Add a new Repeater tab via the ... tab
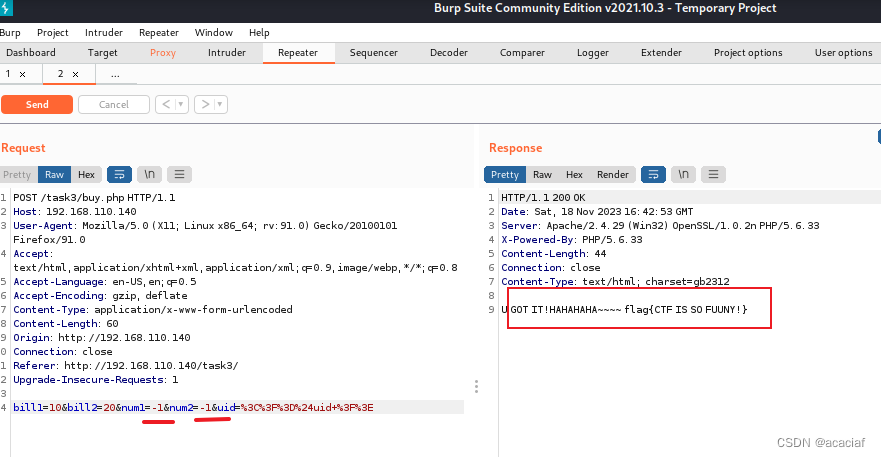The width and height of the screenshot is (881, 457). pyautogui.click(x=115, y=74)
